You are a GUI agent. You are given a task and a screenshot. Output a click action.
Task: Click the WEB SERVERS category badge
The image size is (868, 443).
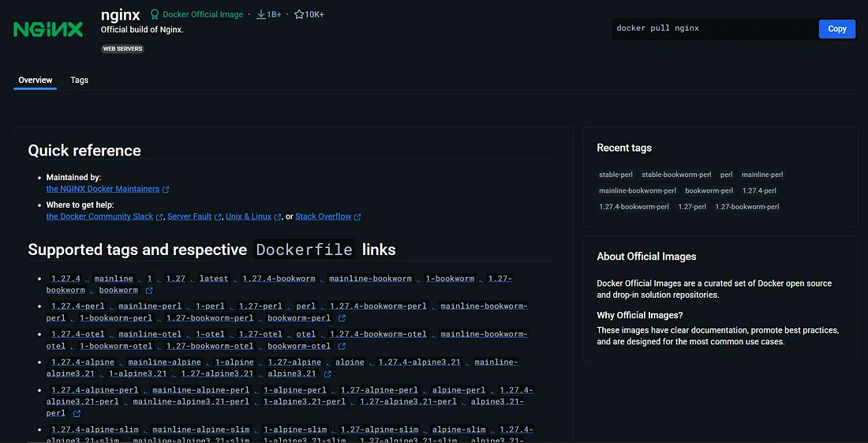coord(123,49)
